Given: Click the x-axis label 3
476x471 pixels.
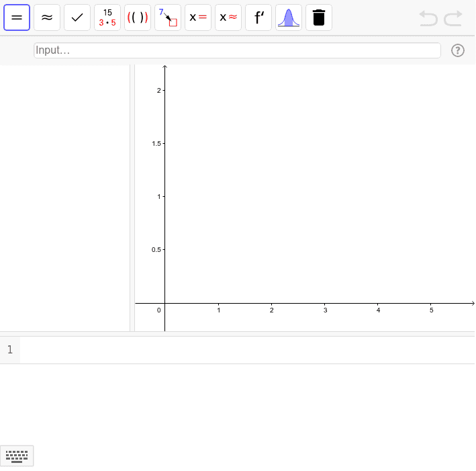Looking at the screenshot, I should coord(325,310).
